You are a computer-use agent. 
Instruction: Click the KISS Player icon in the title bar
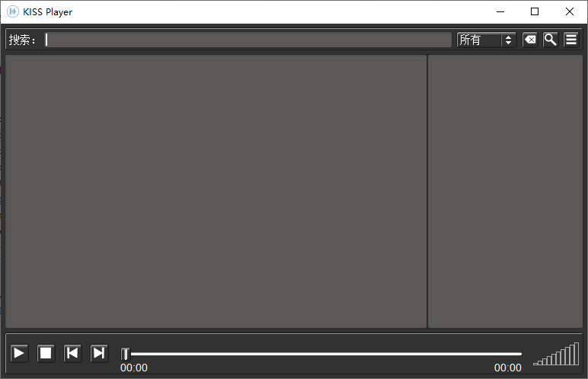(x=13, y=11)
